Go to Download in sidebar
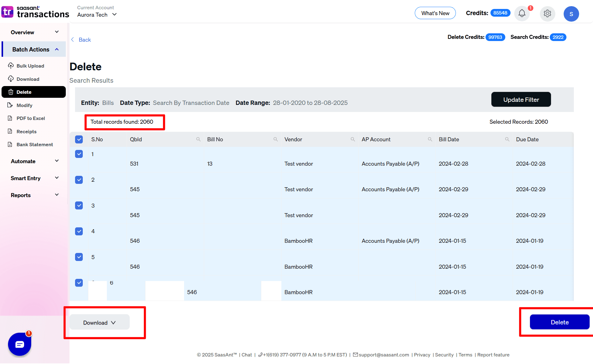This screenshot has height=364, width=593. pos(28,79)
